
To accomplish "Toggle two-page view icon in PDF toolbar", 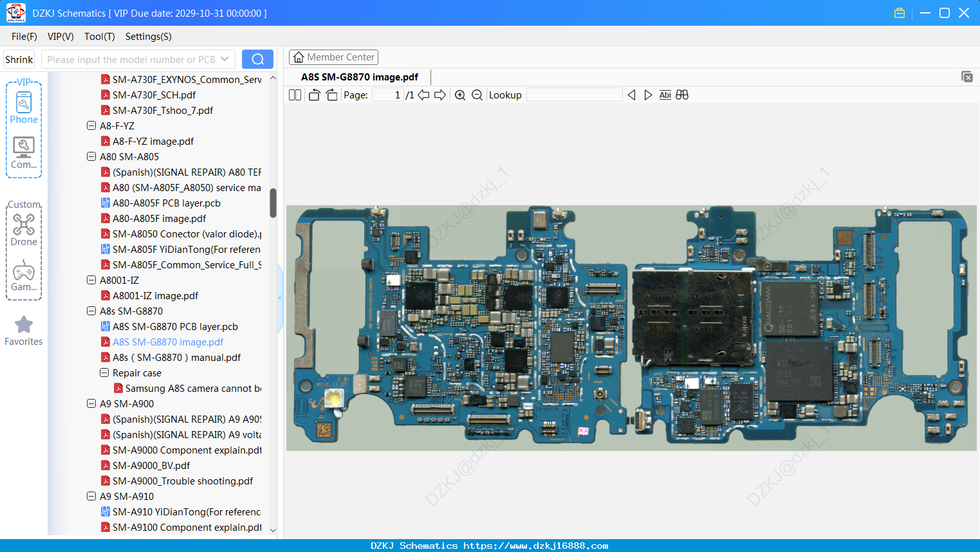I will click(295, 95).
